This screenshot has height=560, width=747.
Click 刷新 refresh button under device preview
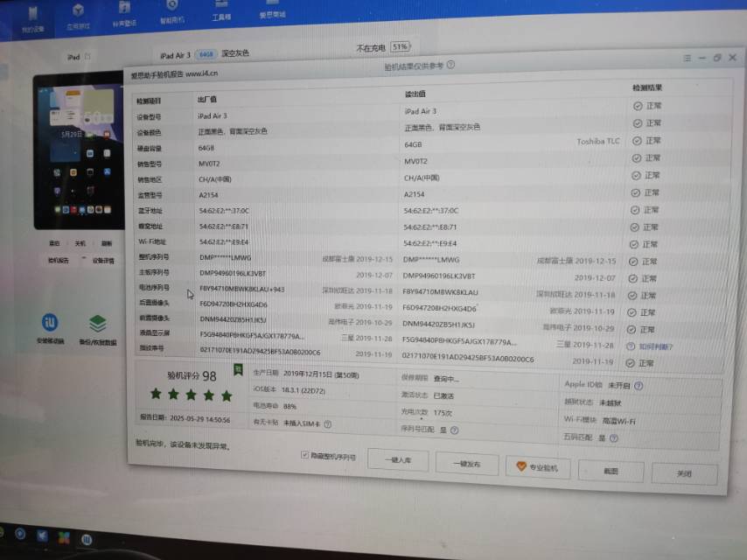tap(106, 243)
